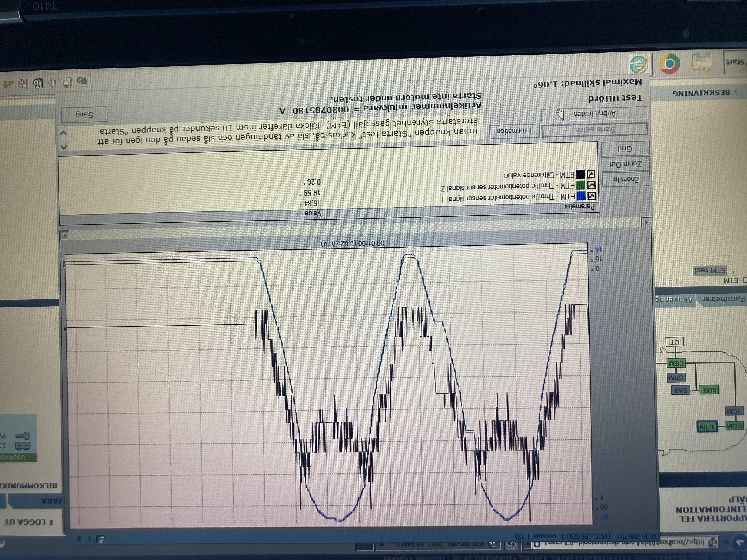Click the 16,84° signal 1 value
Screen dimensions: 747x560
[x=311, y=203]
